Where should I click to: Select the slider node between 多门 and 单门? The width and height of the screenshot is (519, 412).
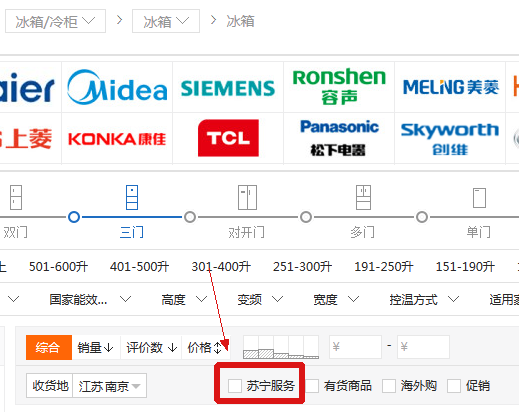pyautogui.click(x=422, y=217)
